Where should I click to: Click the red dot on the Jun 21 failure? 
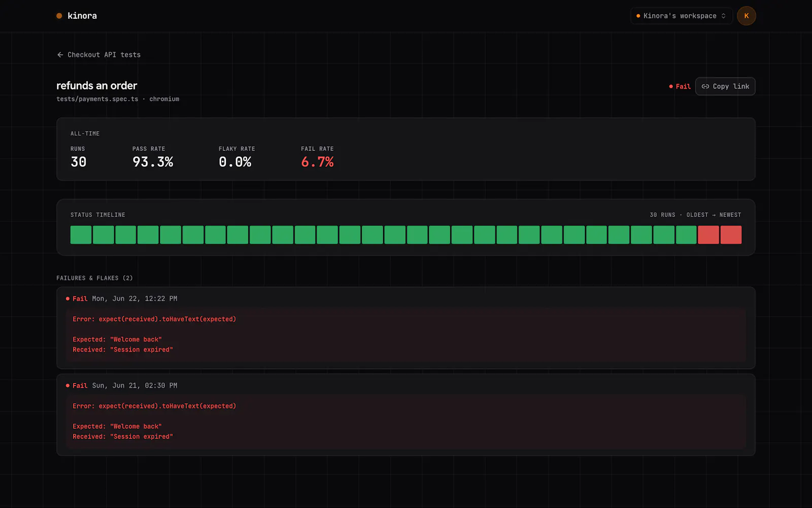point(67,386)
